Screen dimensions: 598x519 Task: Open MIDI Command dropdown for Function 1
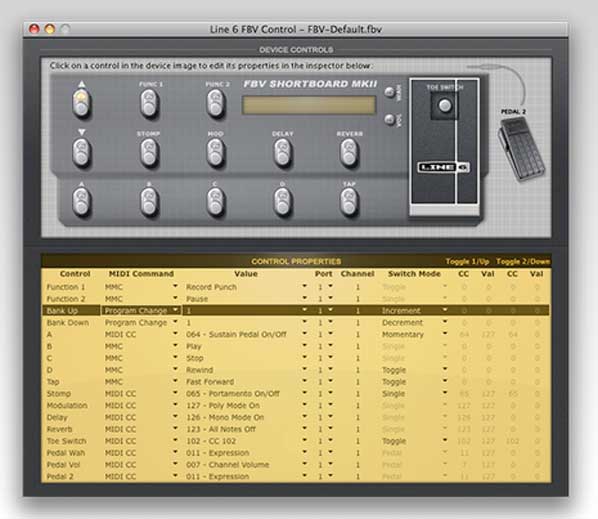click(175, 286)
